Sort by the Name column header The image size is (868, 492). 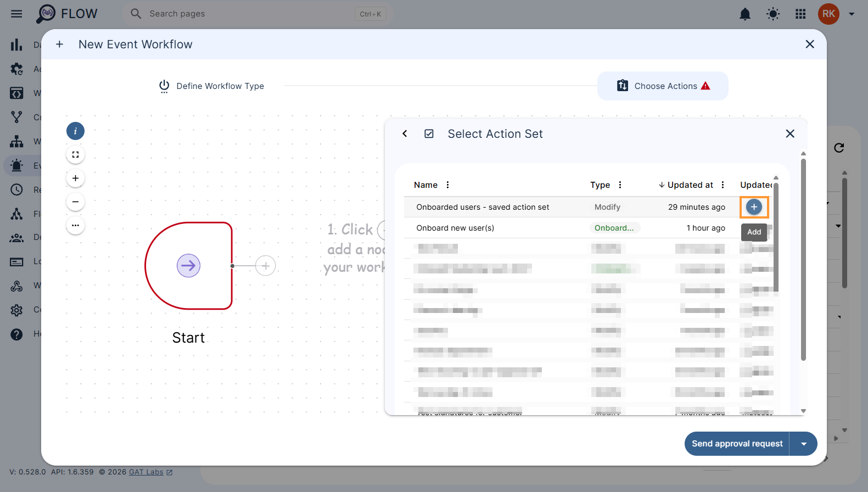tap(425, 185)
